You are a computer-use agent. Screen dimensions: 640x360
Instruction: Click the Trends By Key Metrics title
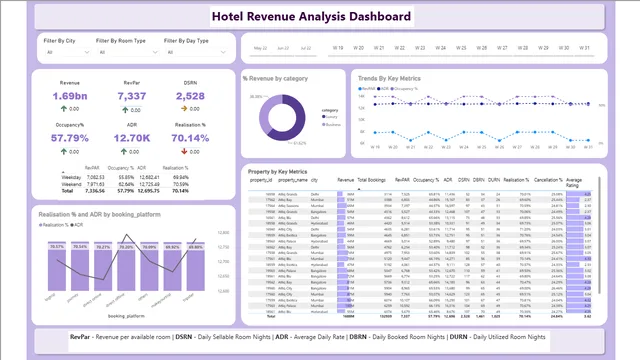(x=389, y=78)
